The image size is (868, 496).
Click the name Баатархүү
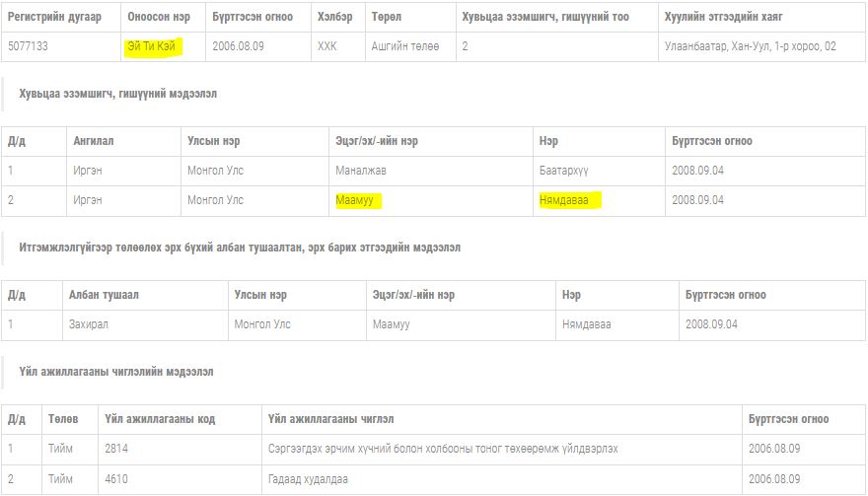tap(564, 171)
